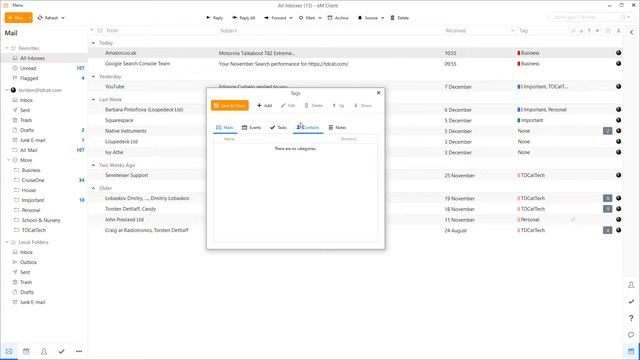Viewport: 640px width, 360px height.
Task: Open the Mark dropdown arrow
Action: point(320,18)
